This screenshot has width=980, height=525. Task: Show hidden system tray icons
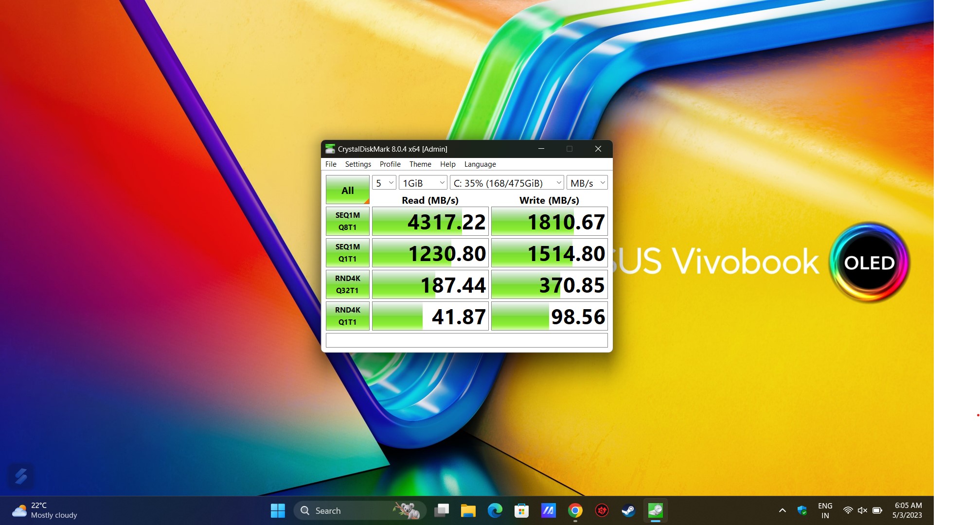(x=782, y=510)
